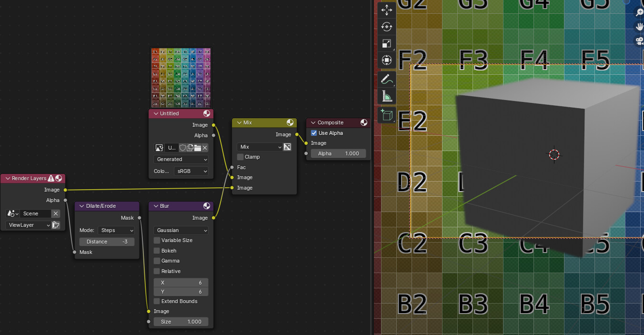Unlink Scene with X button in Render Layers
The width and height of the screenshot is (644, 335).
56,213
